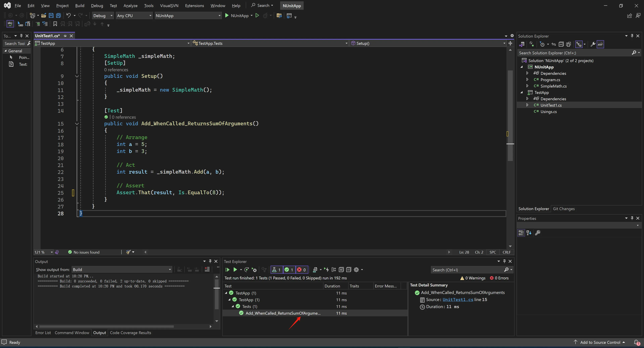
Task: Open Test Explorer settings gear
Action: pos(356,270)
